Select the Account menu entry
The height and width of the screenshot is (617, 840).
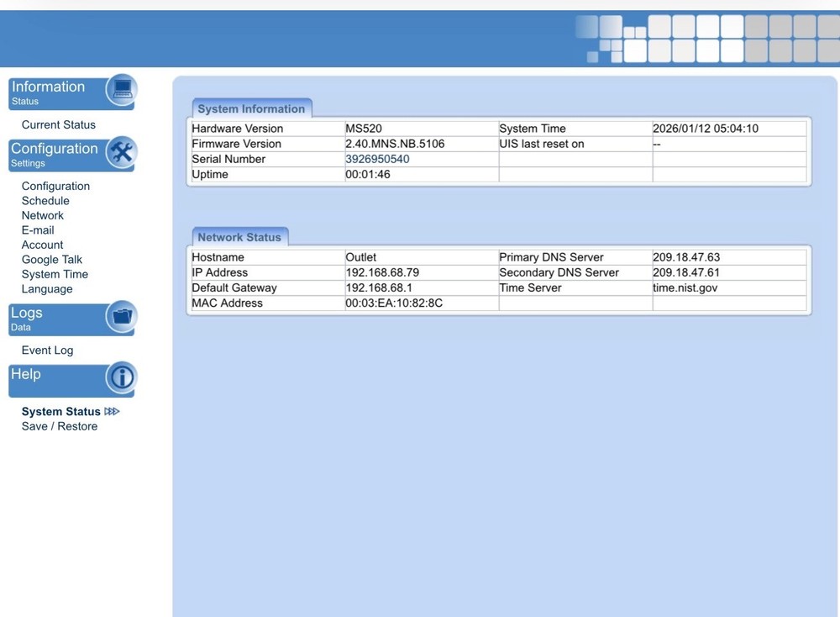coord(43,245)
